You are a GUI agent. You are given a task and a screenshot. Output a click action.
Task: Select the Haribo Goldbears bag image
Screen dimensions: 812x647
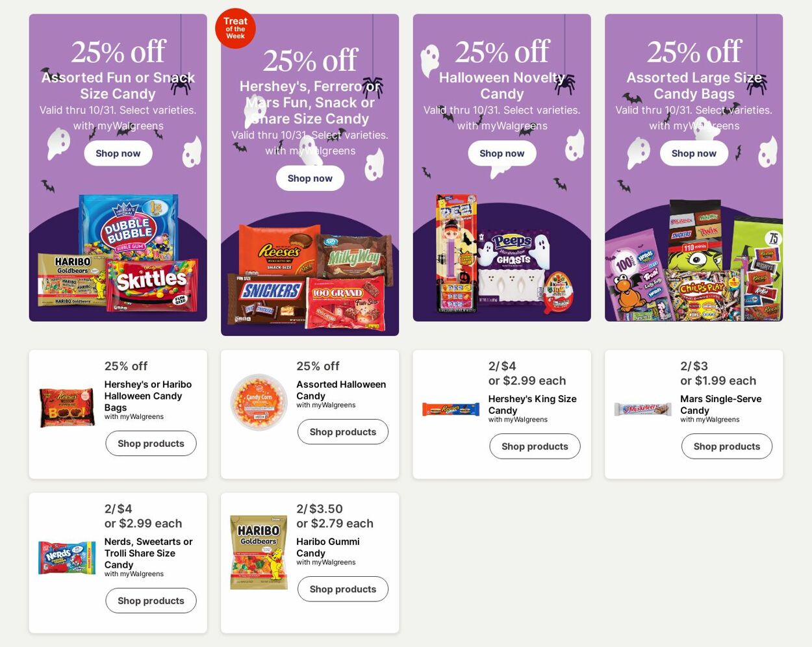click(259, 553)
